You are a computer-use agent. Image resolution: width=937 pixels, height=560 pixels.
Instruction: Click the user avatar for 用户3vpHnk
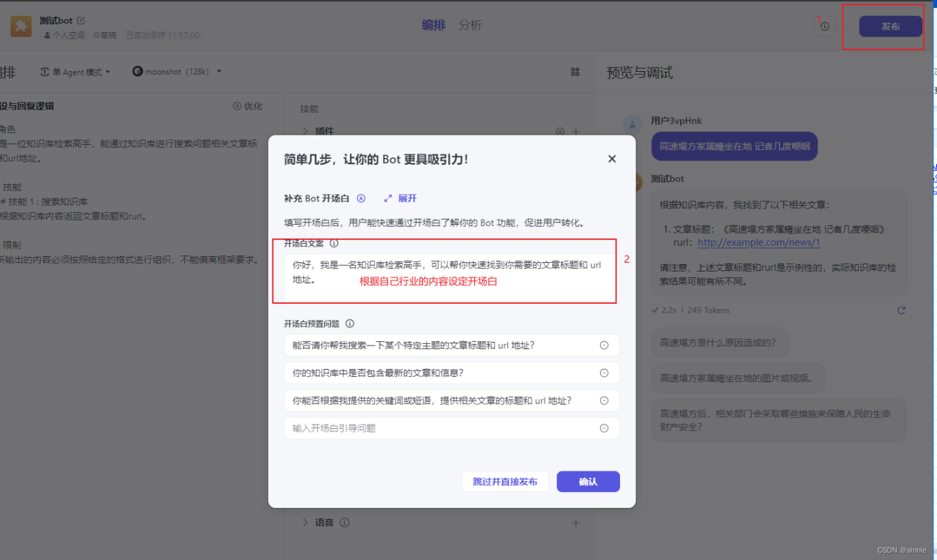(x=632, y=124)
